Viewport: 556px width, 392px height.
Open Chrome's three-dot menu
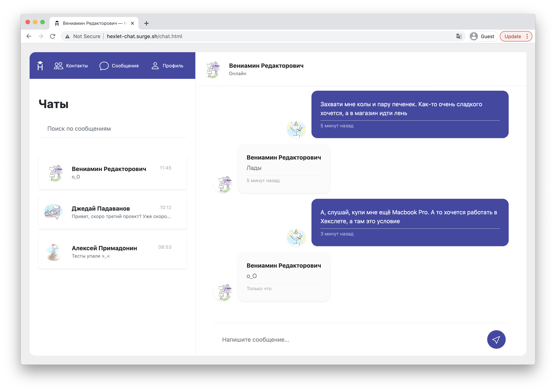[x=527, y=36]
